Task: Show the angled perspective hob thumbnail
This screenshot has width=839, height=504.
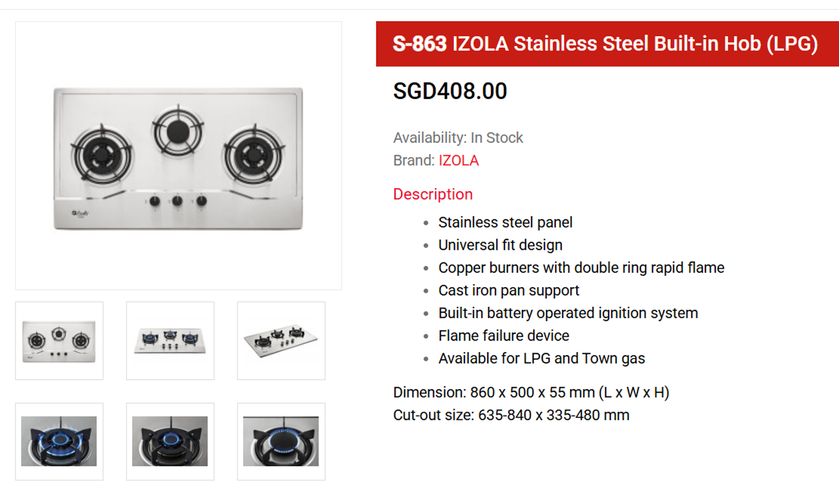Action: tap(281, 341)
